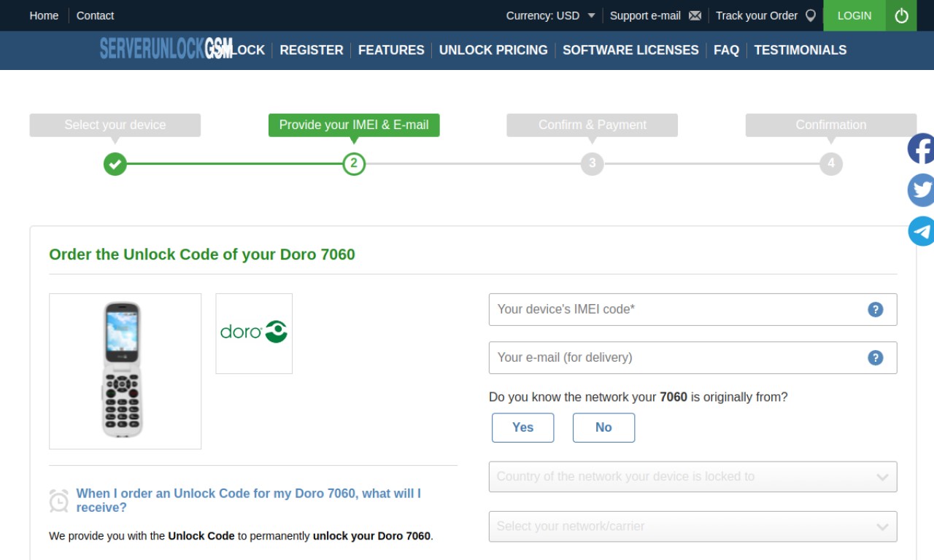Click the Doro brand logo
The image size is (934, 560).
(254, 333)
